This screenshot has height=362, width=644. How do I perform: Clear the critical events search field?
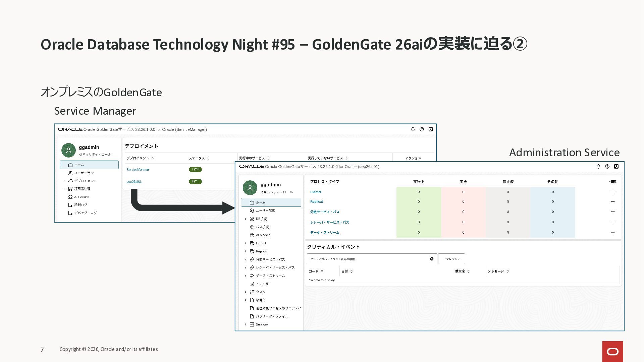point(432,259)
